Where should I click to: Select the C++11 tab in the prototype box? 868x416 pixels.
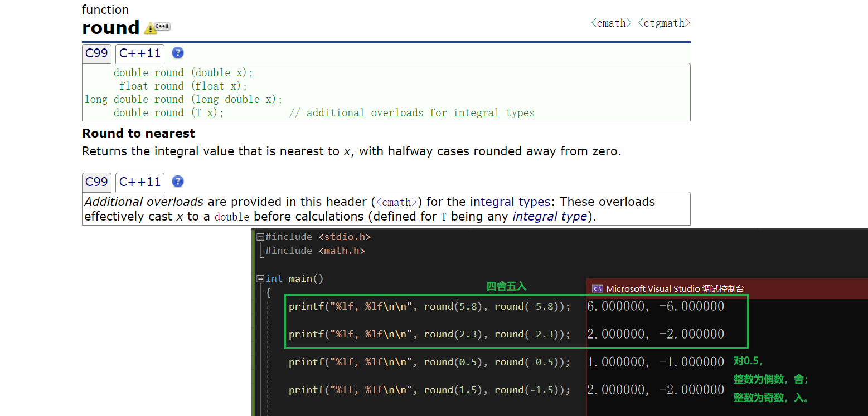point(140,53)
